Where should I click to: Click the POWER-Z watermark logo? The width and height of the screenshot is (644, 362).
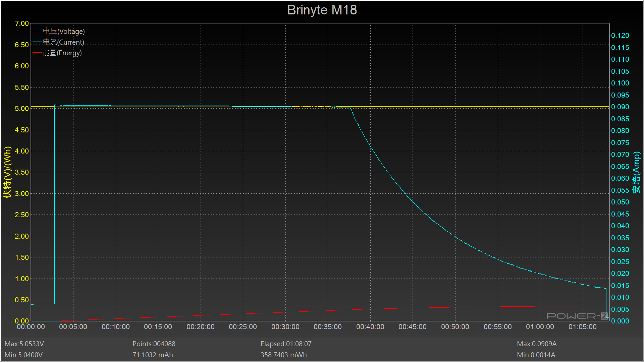577,316
